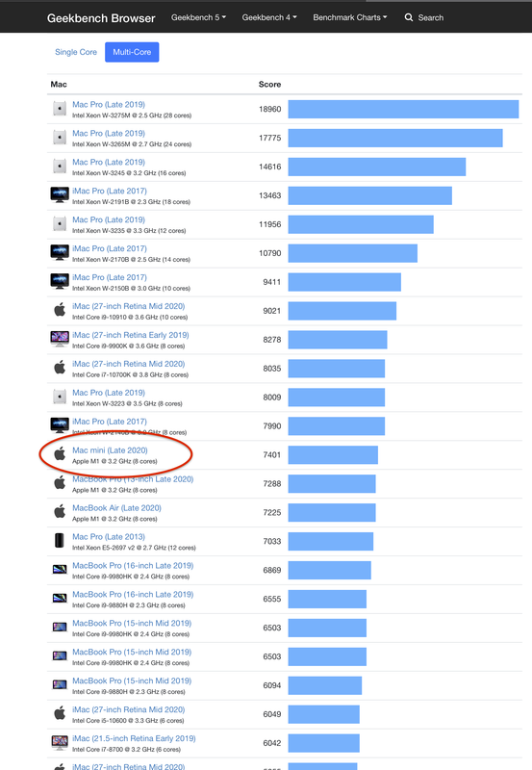Open iMac 21.5-inch Retina Early 2019 link
Image resolution: width=532 pixels, height=770 pixels.
(x=134, y=738)
